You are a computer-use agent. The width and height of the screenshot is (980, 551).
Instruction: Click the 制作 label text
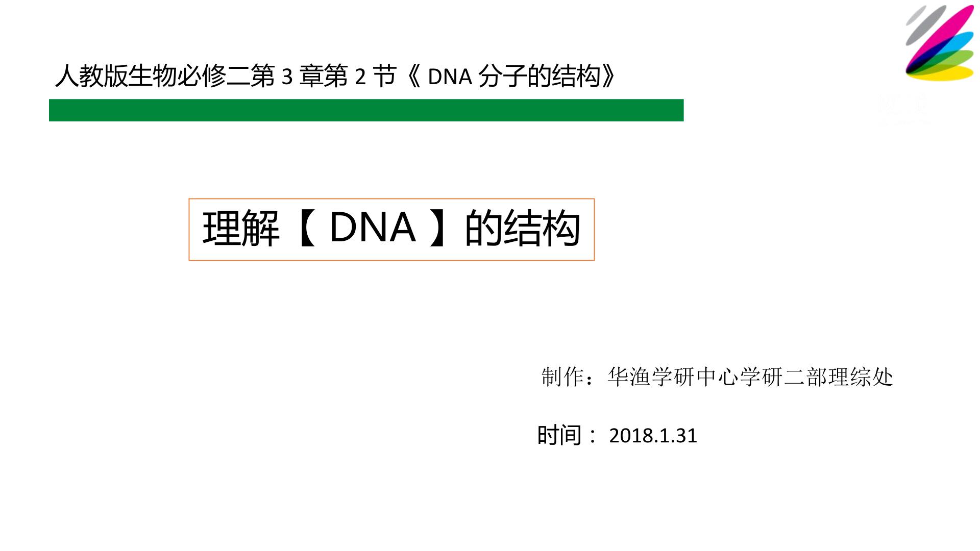[562, 377]
